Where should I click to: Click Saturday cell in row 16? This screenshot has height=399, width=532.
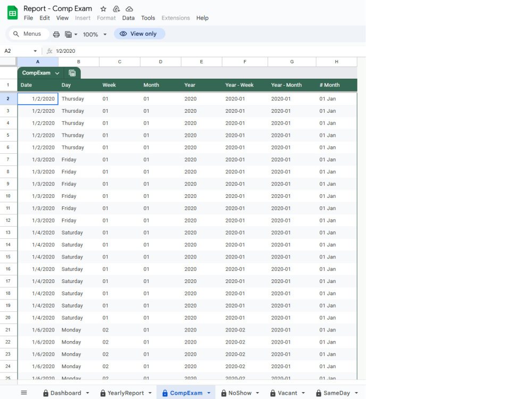[x=79, y=269]
